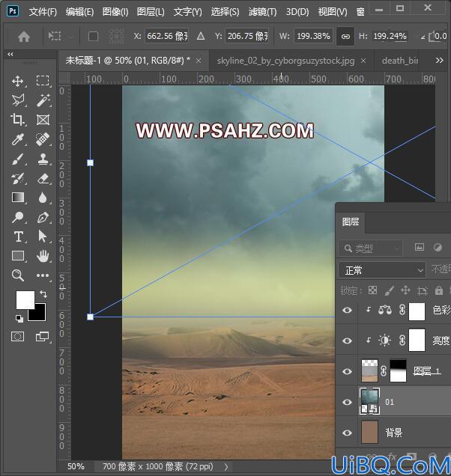The height and width of the screenshot is (476, 451).
Task: Change screen mode
Action: [42, 336]
